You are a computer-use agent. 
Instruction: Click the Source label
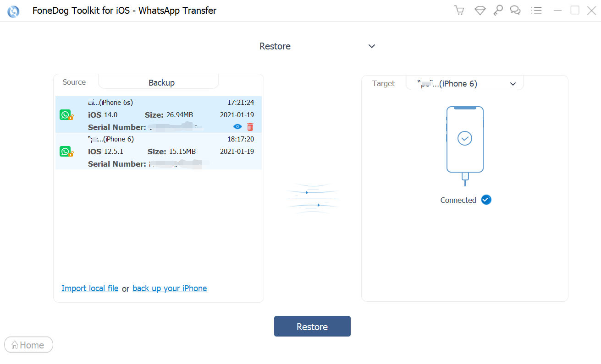click(x=74, y=82)
